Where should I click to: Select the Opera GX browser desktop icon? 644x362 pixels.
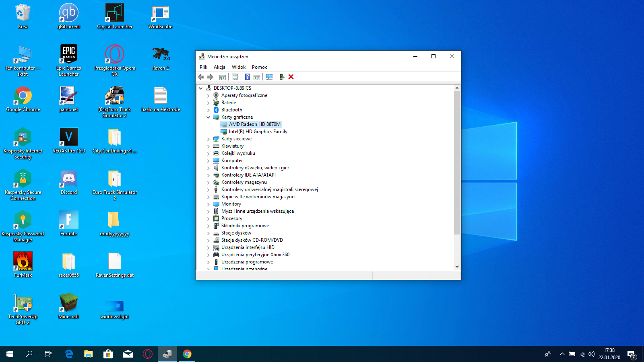[x=115, y=60]
